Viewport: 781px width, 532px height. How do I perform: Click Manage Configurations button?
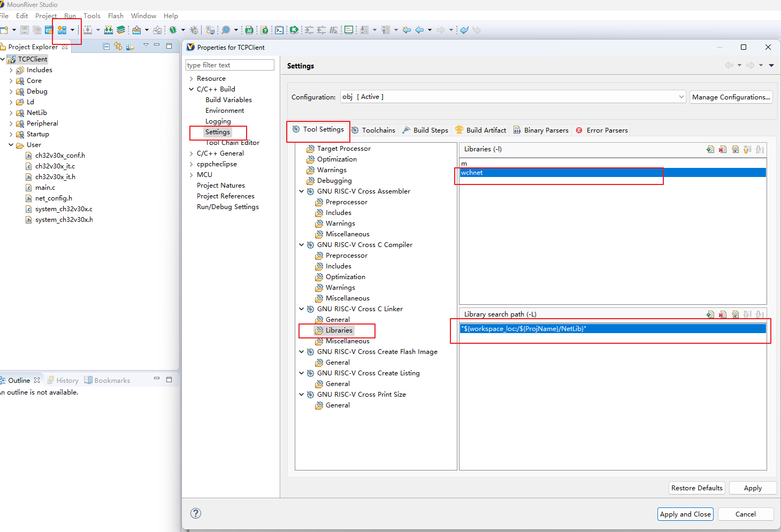pos(731,97)
